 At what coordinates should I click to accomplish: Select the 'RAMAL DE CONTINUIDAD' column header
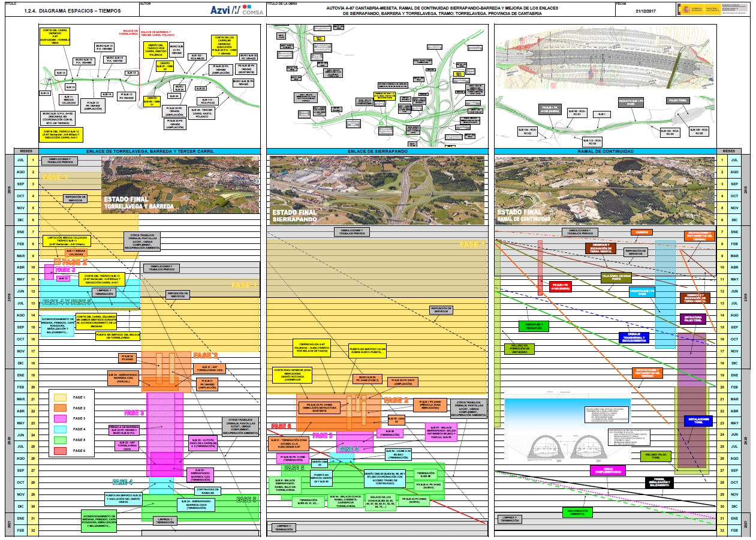click(x=606, y=152)
